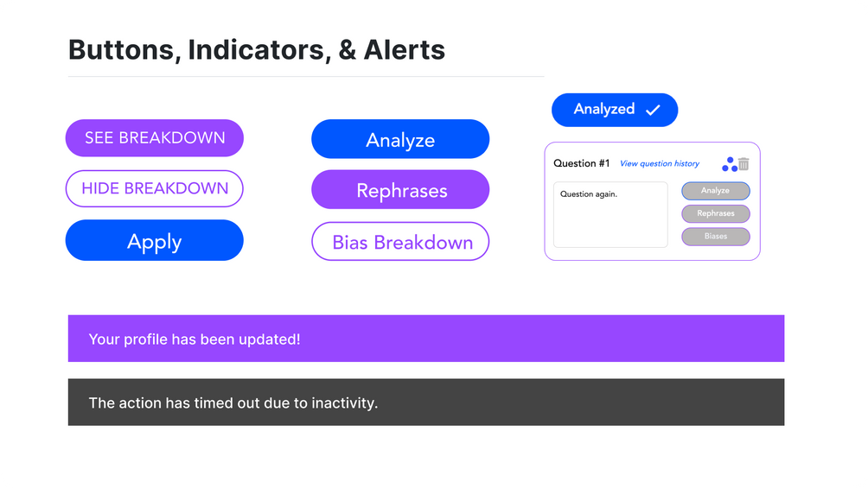The height and width of the screenshot is (488, 868).
Task: Click the checkmark in the Analyzed indicator
Action: (x=653, y=110)
